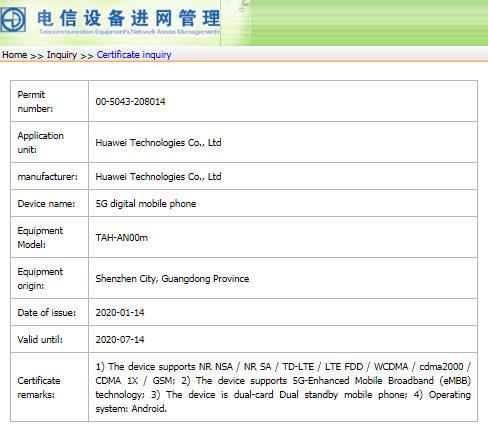Click the Date of issue label
The width and height of the screenshot is (488, 434).
[x=47, y=313]
